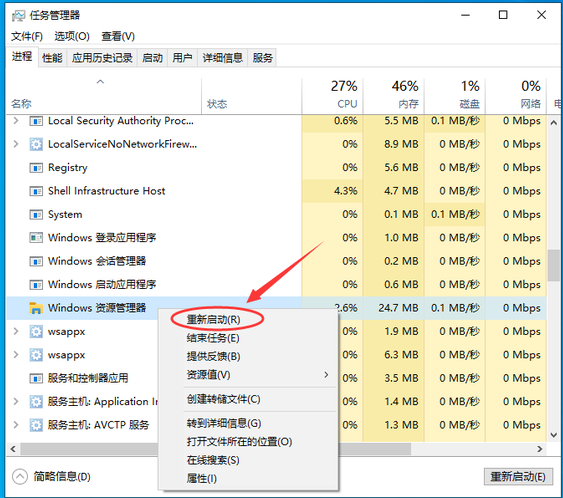Image resolution: width=563 pixels, height=498 pixels.
Task: Choose 在线搜索(S) in context menu
Action: pyautogui.click(x=213, y=460)
